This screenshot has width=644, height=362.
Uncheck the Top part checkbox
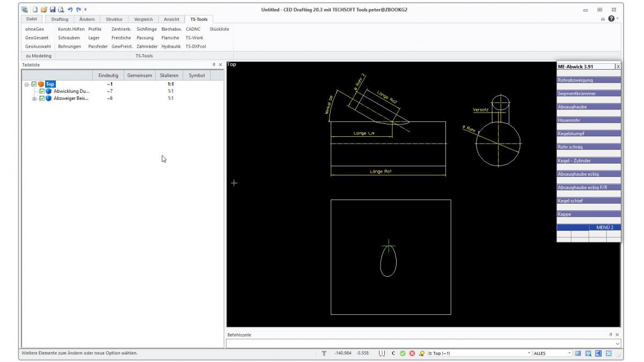[35, 84]
